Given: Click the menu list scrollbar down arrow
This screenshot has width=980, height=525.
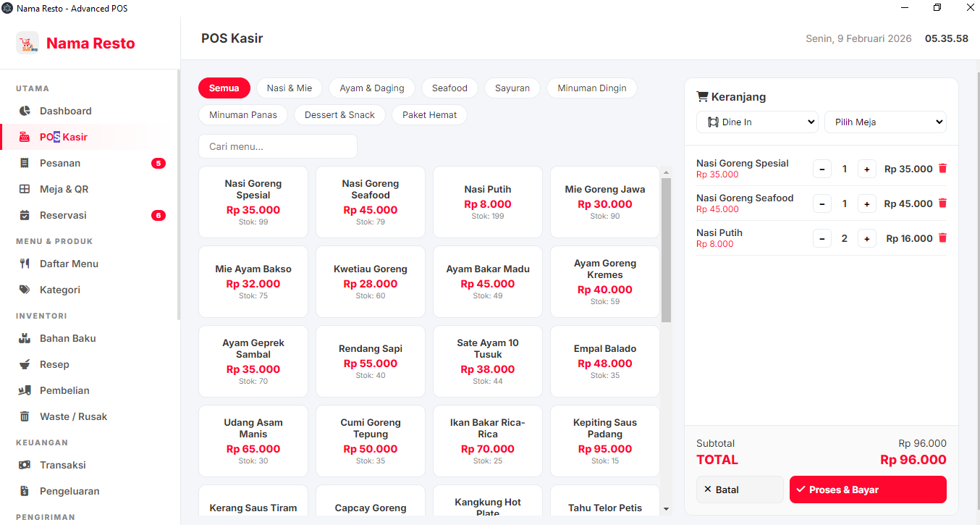Looking at the screenshot, I should pyautogui.click(x=666, y=509).
